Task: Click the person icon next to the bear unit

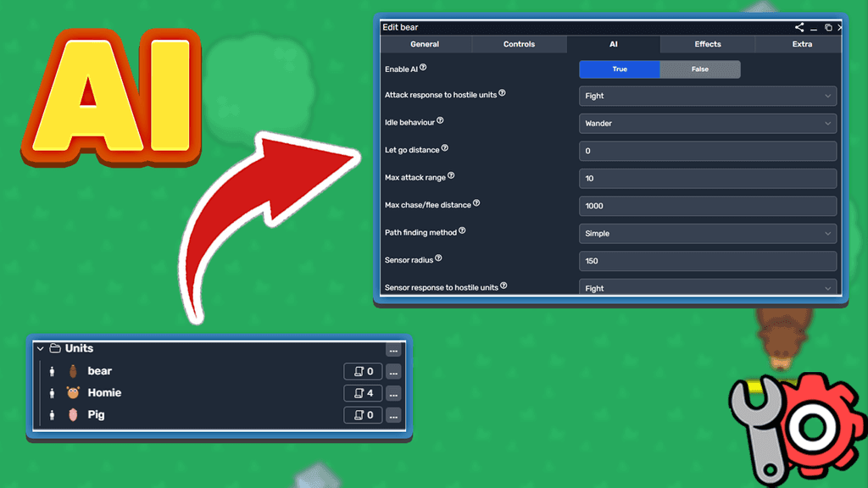Action: click(53, 370)
